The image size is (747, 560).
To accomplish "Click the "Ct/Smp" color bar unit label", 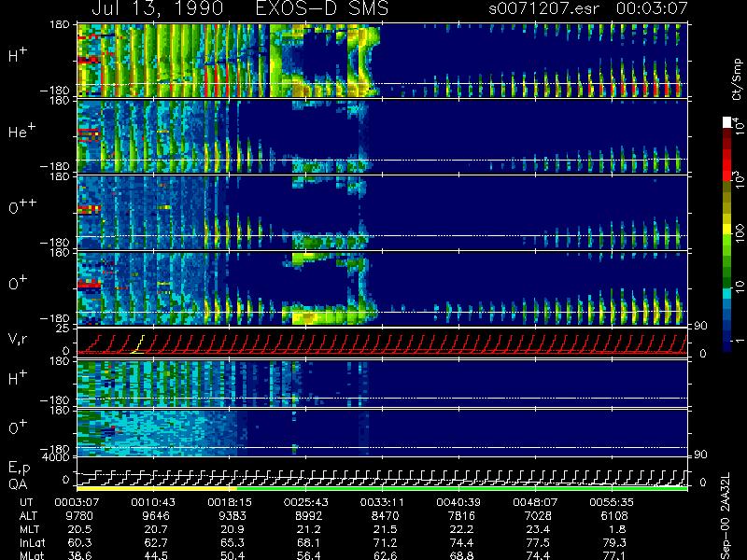I will (x=737, y=79).
